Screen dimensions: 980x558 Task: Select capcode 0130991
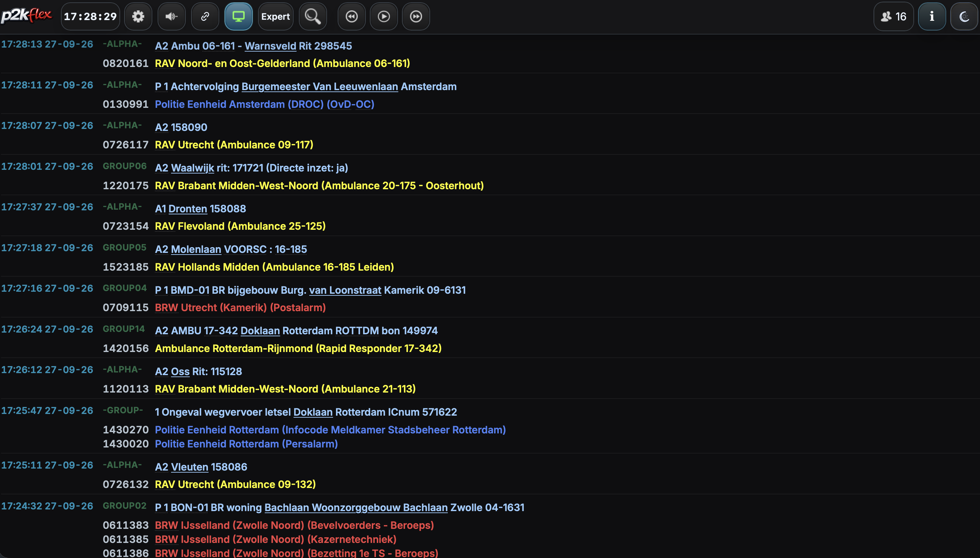tap(126, 104)
